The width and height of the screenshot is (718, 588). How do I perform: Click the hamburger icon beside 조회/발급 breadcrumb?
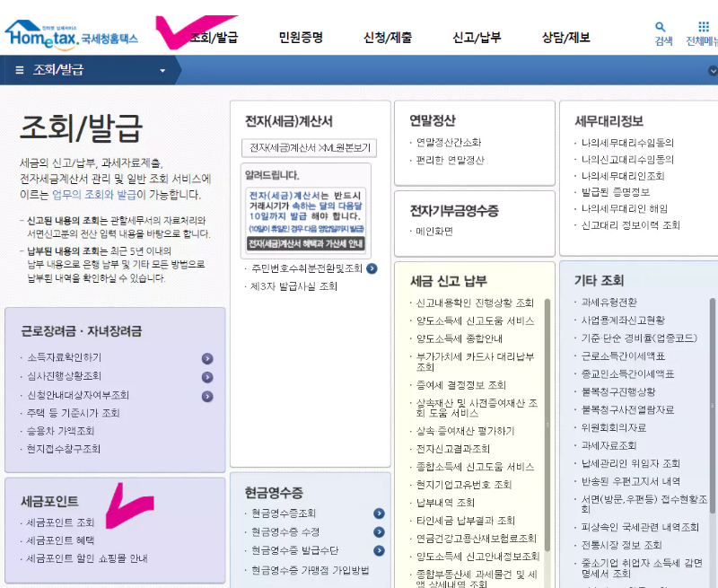[18, 70]
